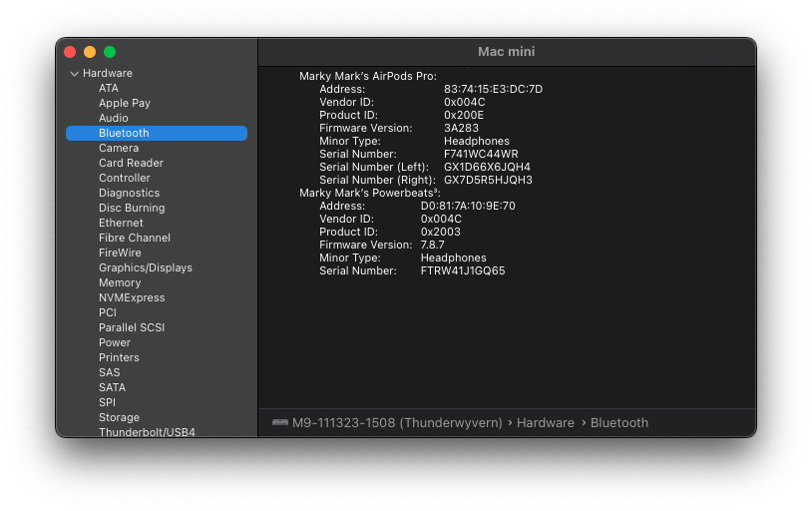The width and height of the screenshot is (812, 511).
Task: Select ATA in the sidebar
Action: pyautogui.click(x=108, y=88)
